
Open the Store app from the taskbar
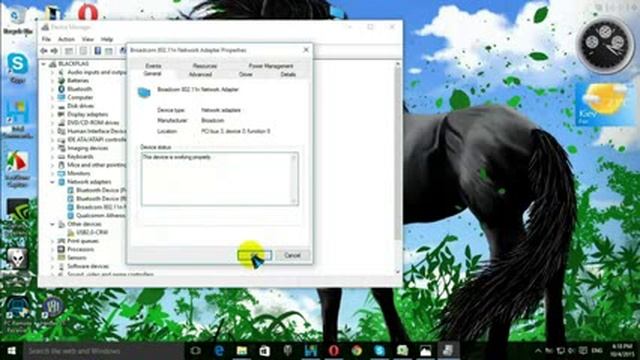point(264,351)
